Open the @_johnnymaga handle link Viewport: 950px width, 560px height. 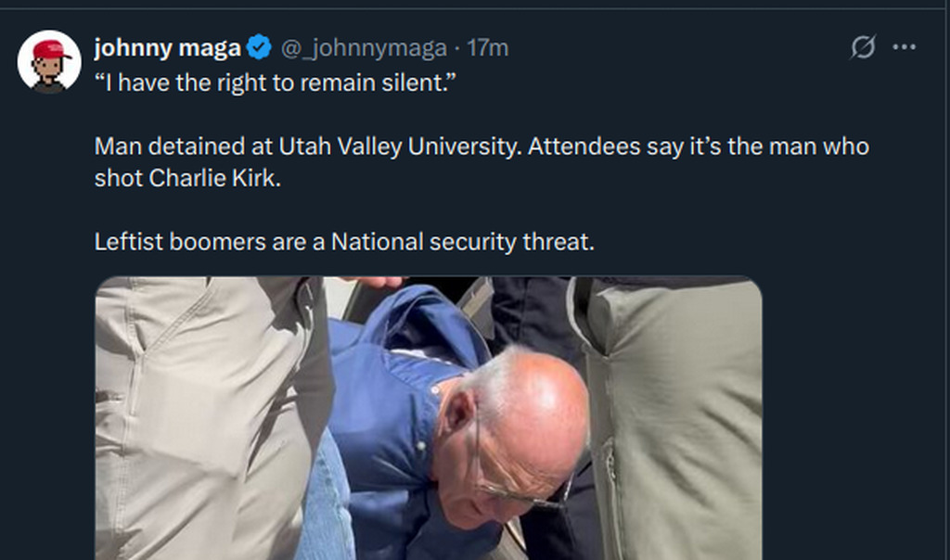(x=364, y=47)
